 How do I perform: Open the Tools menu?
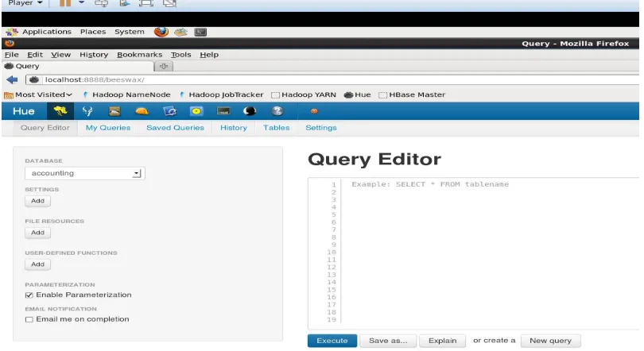click(x=180, y=55)
